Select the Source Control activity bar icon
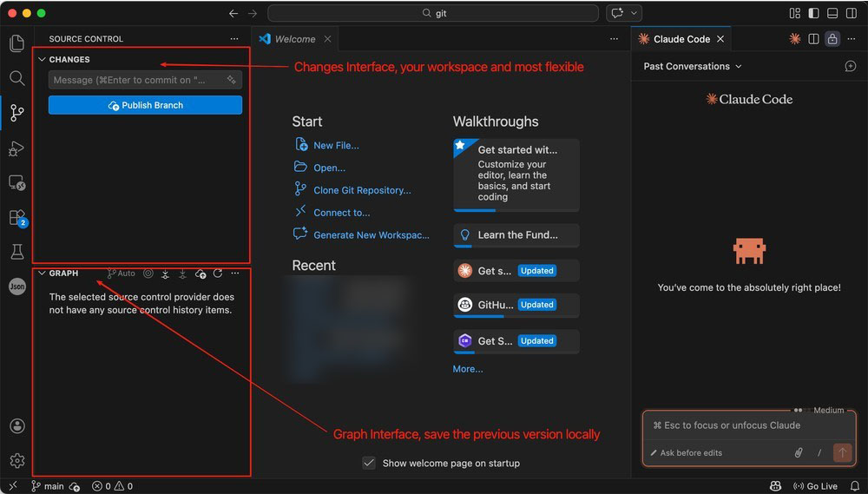 pyautogui.click(x=16, y=113)
